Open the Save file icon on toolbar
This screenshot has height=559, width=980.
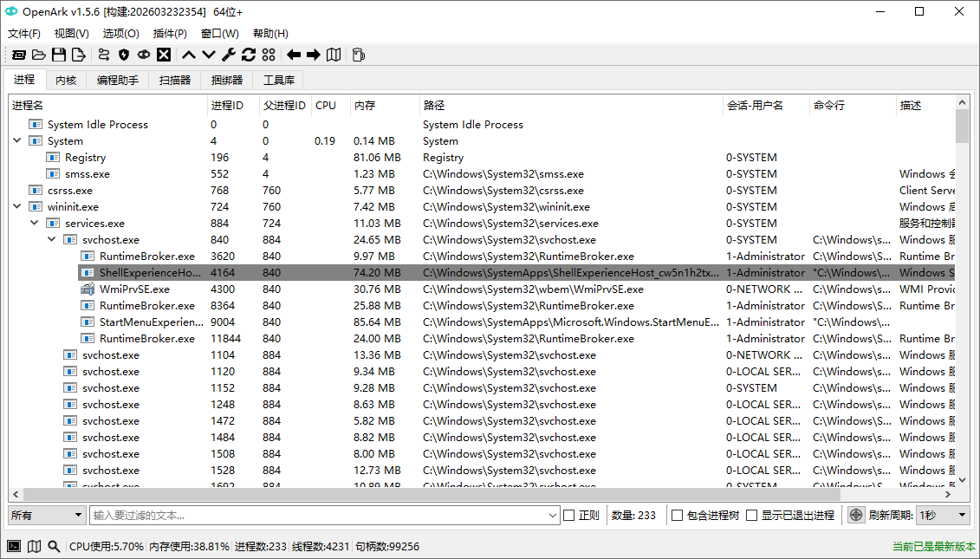pos(59,55)
